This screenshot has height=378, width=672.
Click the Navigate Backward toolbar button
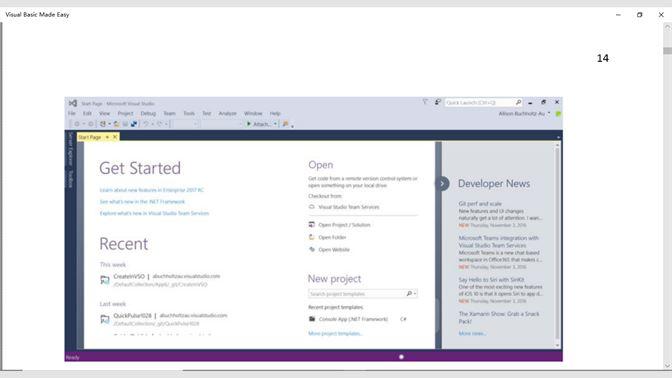(x=77, y=124)
